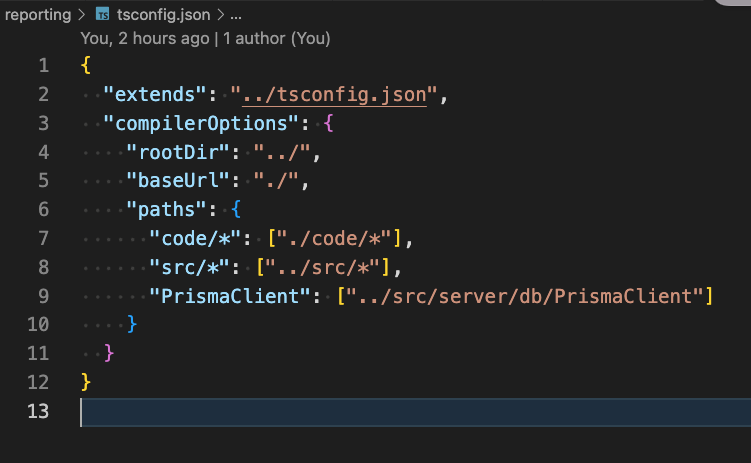Click the "./code/*" array value
Viewport: 751px width, 463px height.
point(334,238)
